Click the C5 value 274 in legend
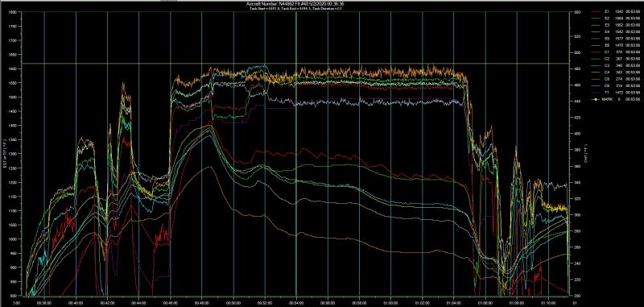Viewport: 644px width, 307px height. [x=619, y=78]
